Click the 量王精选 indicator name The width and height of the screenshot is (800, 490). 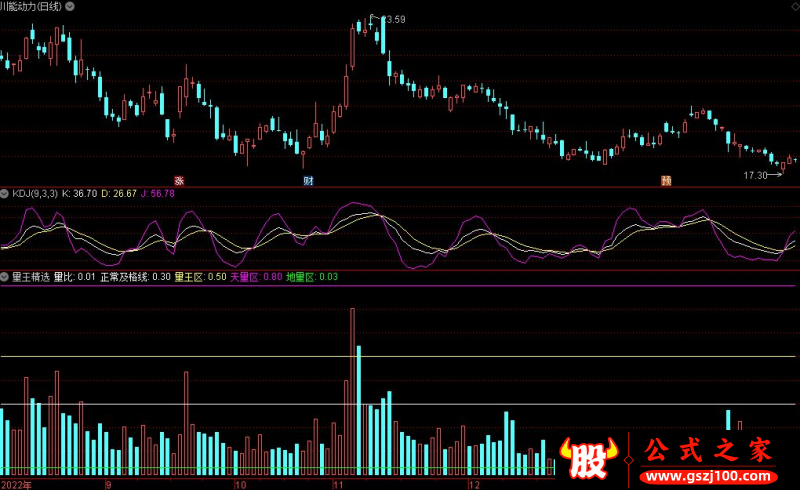tap(31, 277)
